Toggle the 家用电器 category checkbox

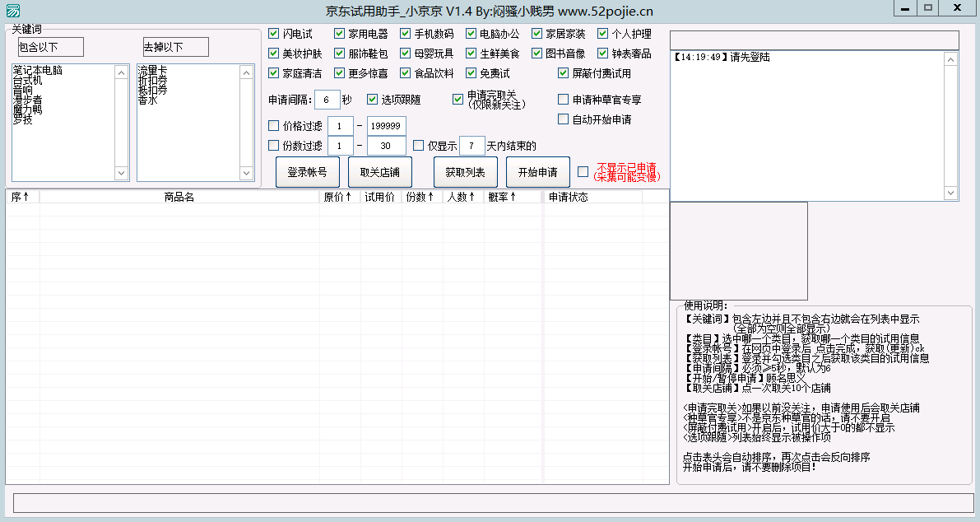pyautogui.click(x=339, y=33)
